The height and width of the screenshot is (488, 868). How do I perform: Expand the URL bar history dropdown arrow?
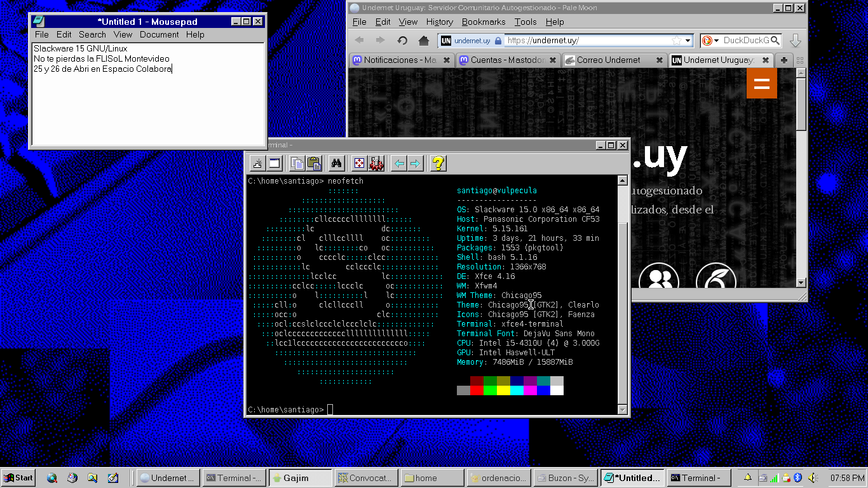688,41
